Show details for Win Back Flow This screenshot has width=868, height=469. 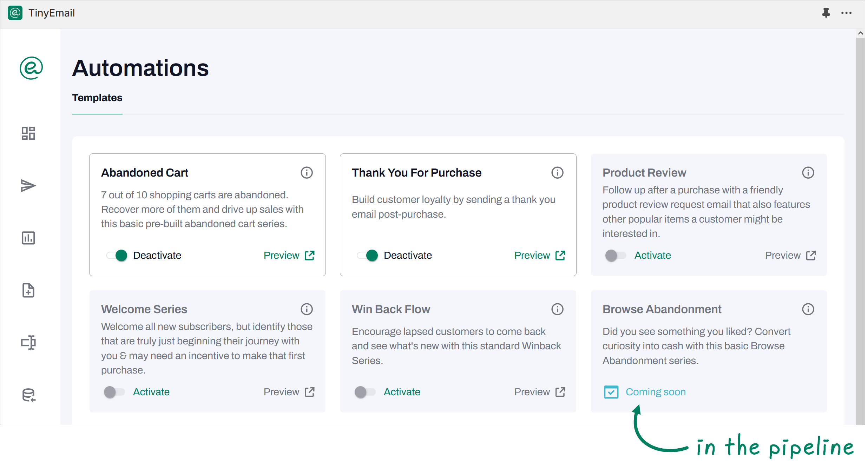tap(557, 309)
